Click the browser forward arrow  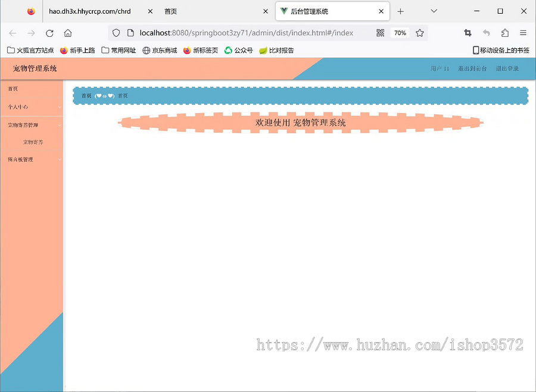pos(31,33)
